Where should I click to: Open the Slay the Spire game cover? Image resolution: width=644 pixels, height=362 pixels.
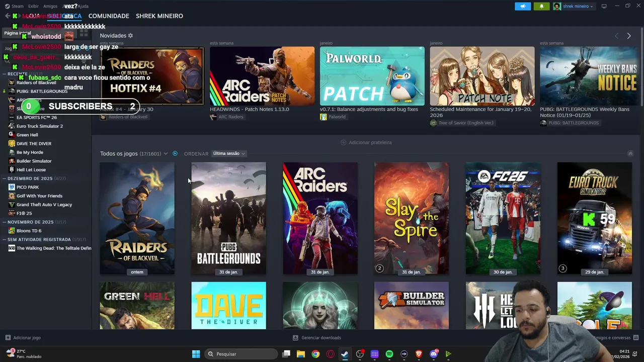(x=412, y=218)
